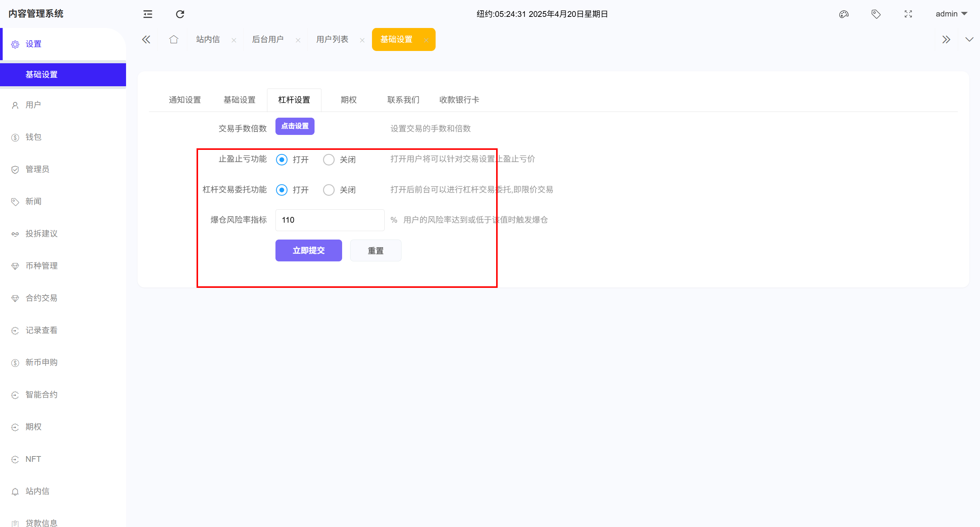
Task: Expand the 钱包 sidebar menu
Action: click(x=33, y=137)
